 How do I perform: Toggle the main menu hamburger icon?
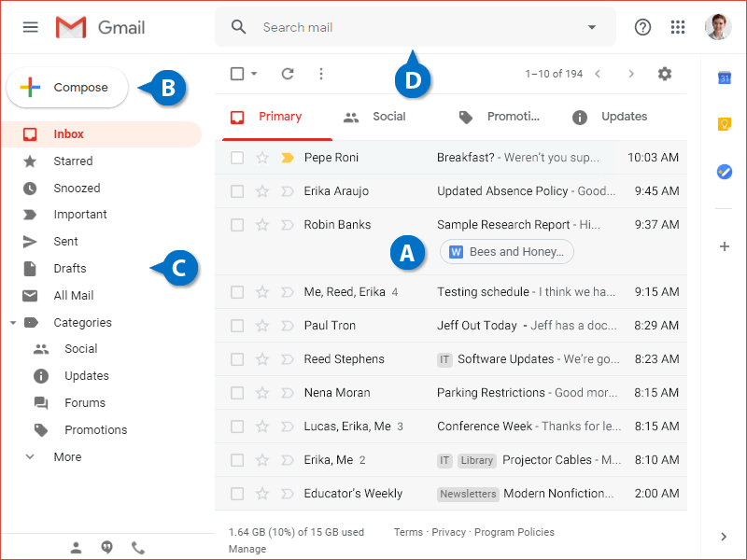click(31, 27)
